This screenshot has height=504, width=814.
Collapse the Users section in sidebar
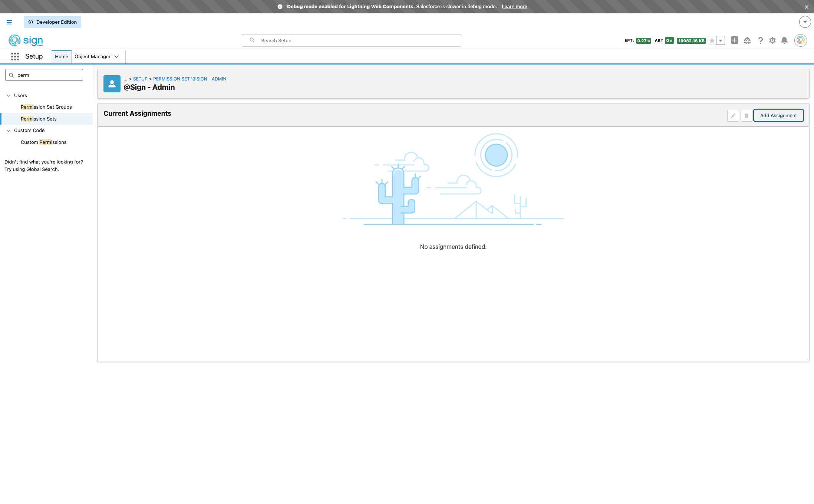pyautogui.click(x=9, y=96)
